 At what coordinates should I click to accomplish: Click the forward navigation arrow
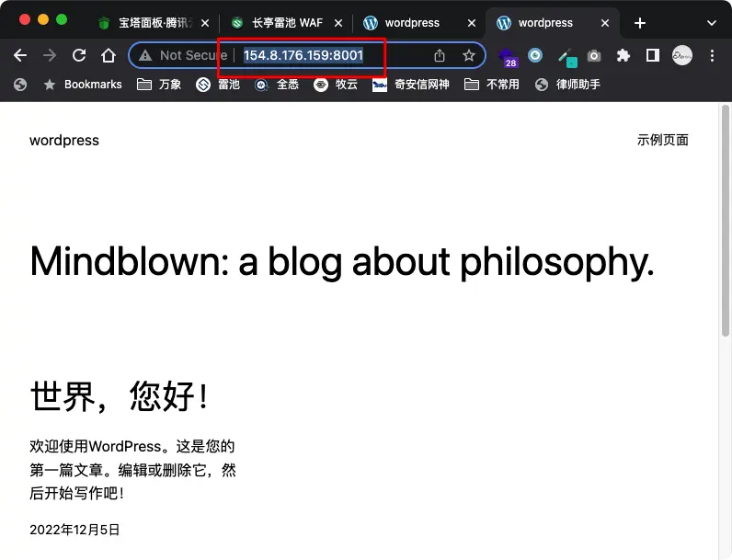coord(49,55)
